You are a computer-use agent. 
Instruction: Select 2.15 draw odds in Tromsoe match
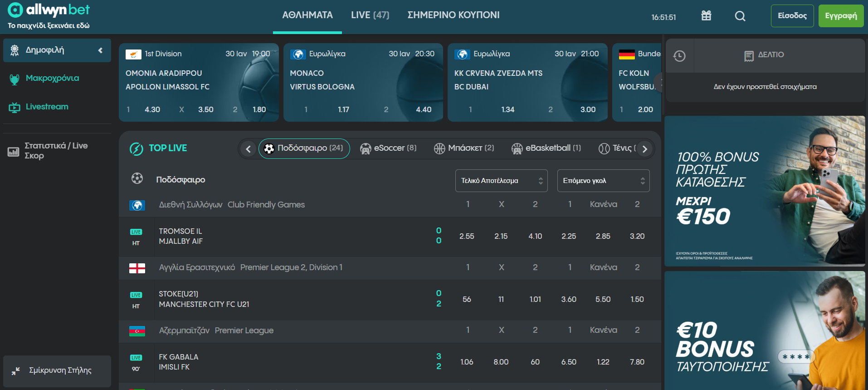[501, 237]
